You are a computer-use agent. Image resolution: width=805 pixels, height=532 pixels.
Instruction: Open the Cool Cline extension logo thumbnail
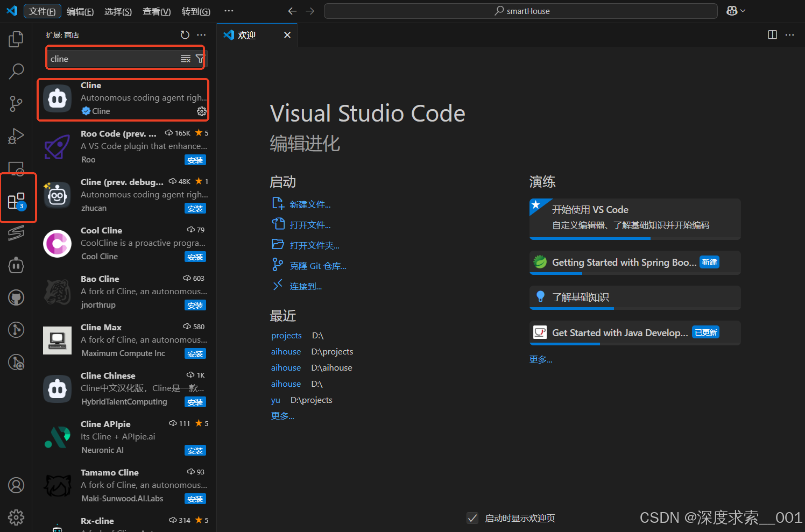coord(57,244)
